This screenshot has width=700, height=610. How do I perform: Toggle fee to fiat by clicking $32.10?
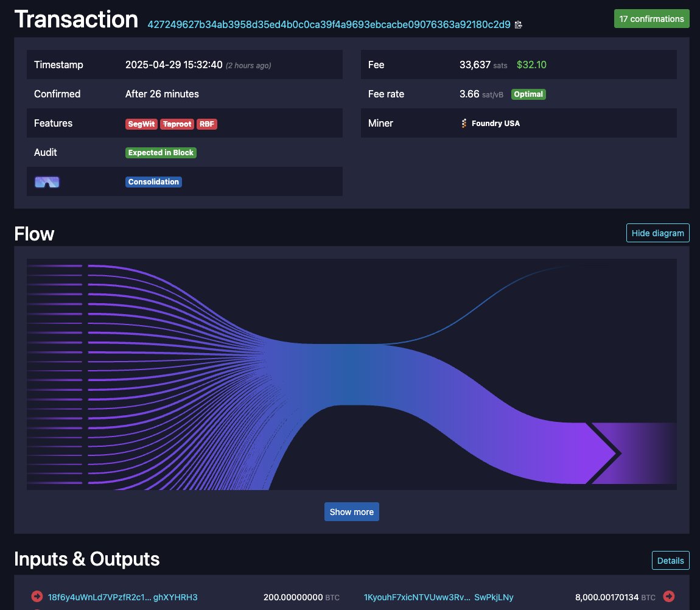tap(530, 65)
